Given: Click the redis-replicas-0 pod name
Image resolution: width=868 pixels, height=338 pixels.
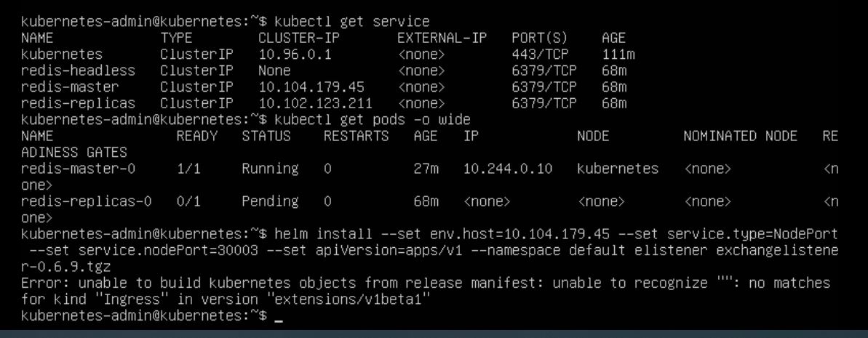Looking at the screenshot, I should [x=86, y=201].
